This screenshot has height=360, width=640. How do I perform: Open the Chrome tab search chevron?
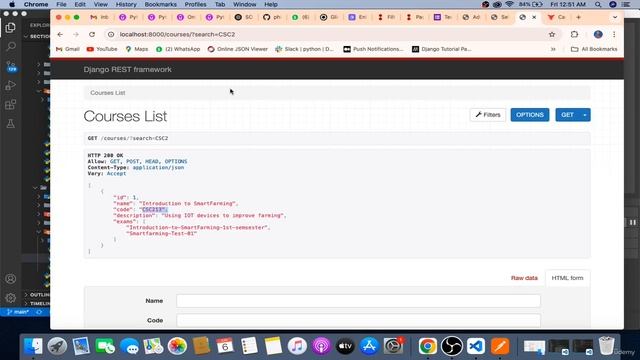pos(615,17)
